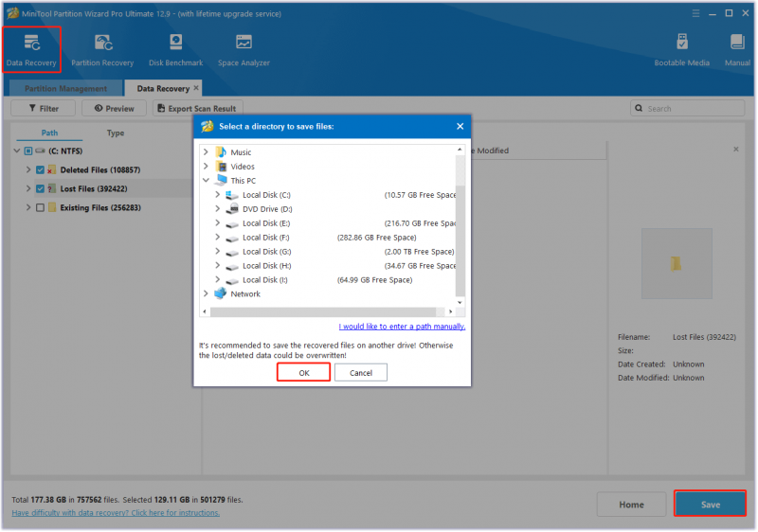Click the Preview button

click(x=114, y=108)
